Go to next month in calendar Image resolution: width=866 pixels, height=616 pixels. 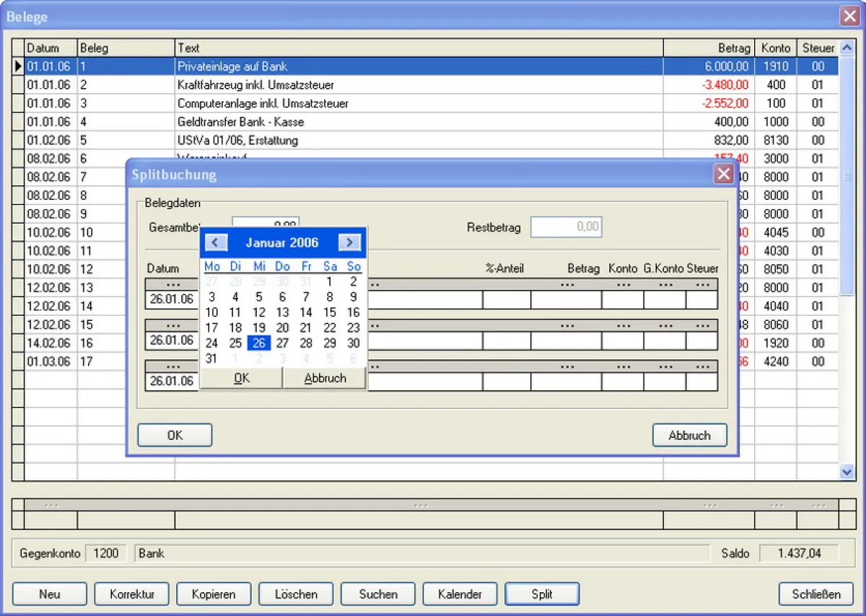pos(349,242)
